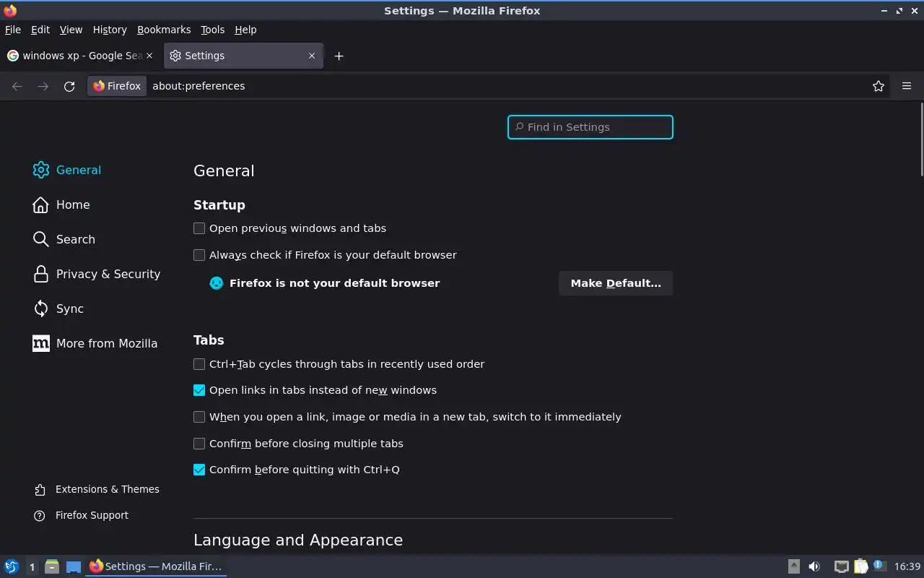Bookmark this page with star icon
The image size is (924, 578).
pyautogui.click(x=879, y=86)
